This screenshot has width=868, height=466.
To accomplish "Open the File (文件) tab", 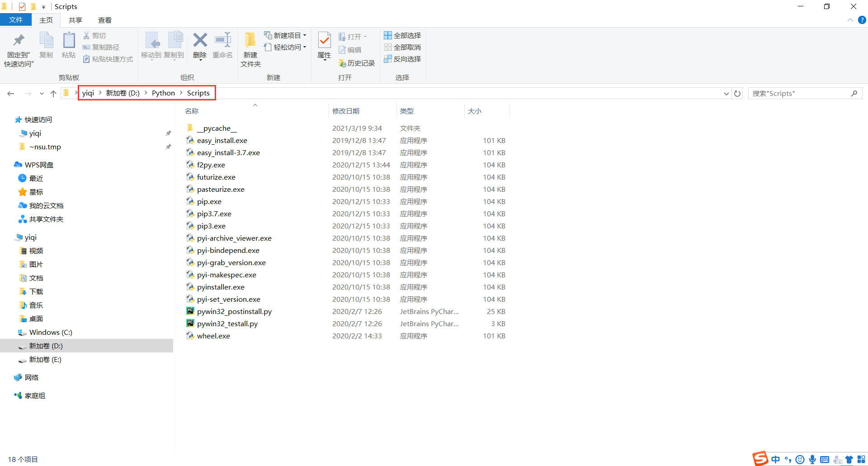I will tap(16, 20).
